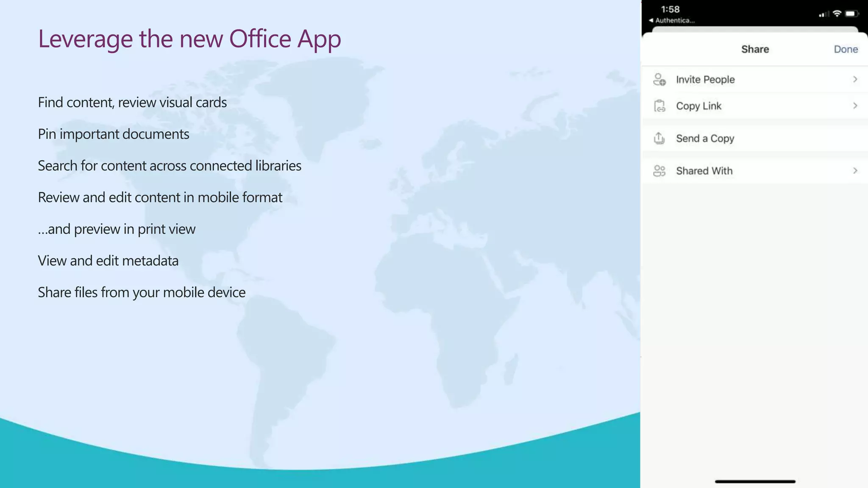This screenshot has height=488, width=868.
Task: Click 'Pin important documents' line
Action: click(x=114, y=134)
